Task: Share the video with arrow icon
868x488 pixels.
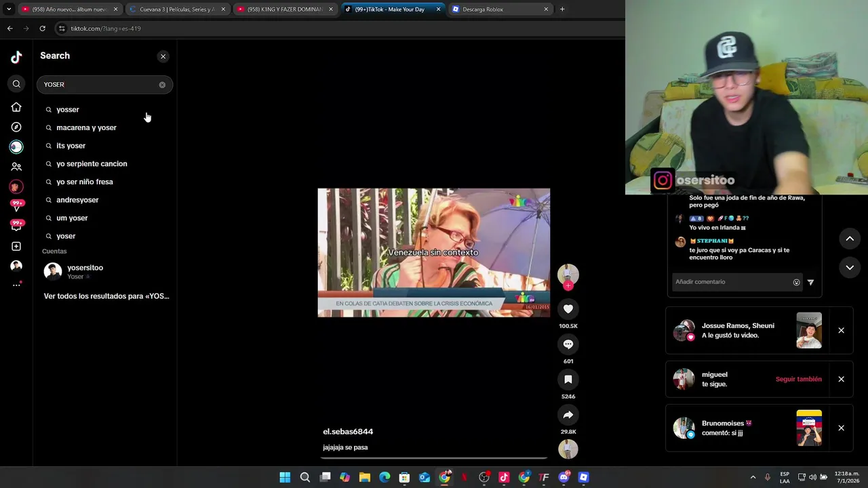Action: (x=568, y=415)
